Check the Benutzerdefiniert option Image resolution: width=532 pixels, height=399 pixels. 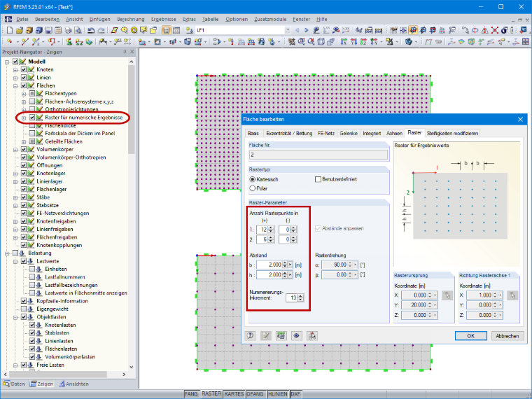[318, 179]
